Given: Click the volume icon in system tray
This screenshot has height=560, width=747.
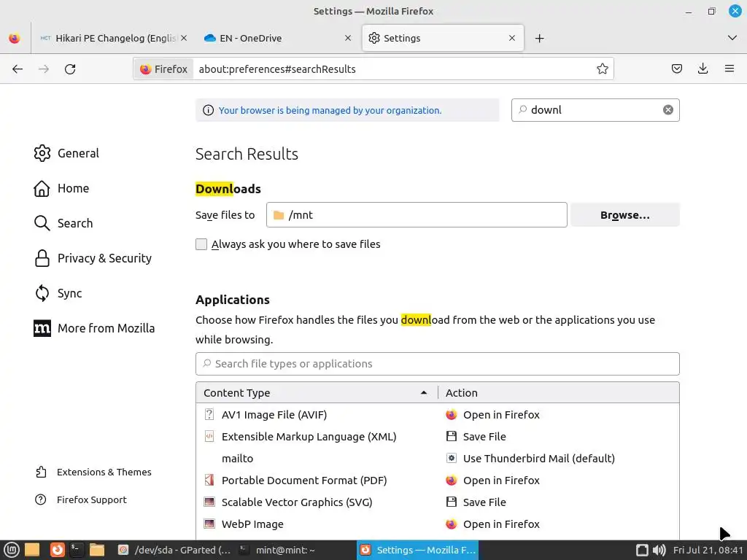Looking at the screenshot, I should (x=659, y=550).
